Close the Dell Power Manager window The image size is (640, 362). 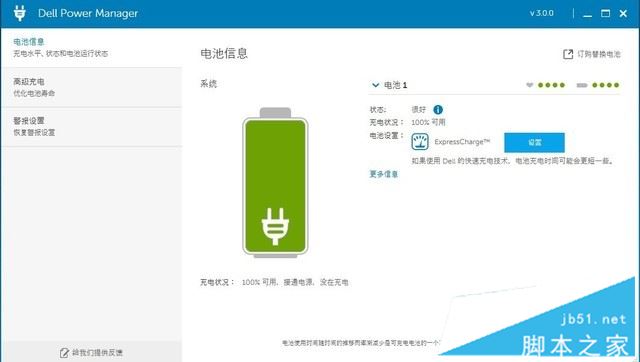pyautogui.click(x=623, y=13)
